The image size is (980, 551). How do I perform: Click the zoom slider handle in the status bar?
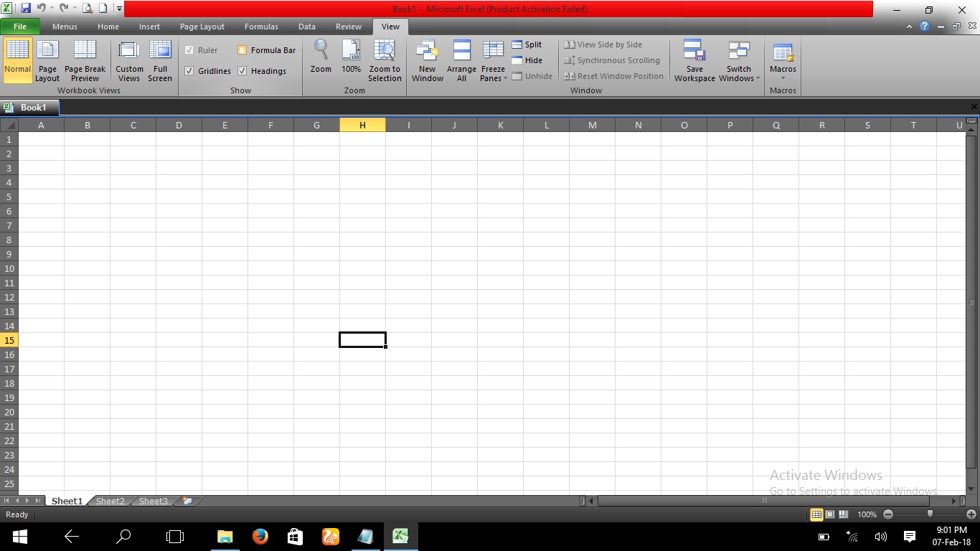tap(930, 514)
